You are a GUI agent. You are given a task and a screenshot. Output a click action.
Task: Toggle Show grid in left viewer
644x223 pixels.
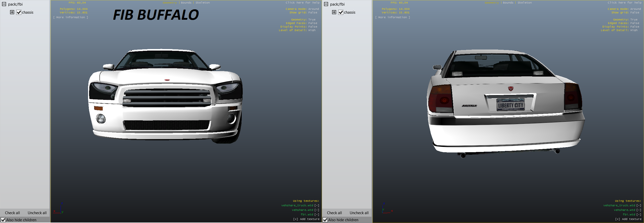(x=303, y=12)
